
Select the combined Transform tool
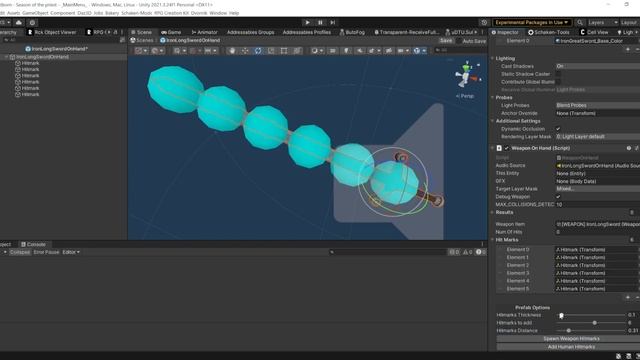(297, 51)
